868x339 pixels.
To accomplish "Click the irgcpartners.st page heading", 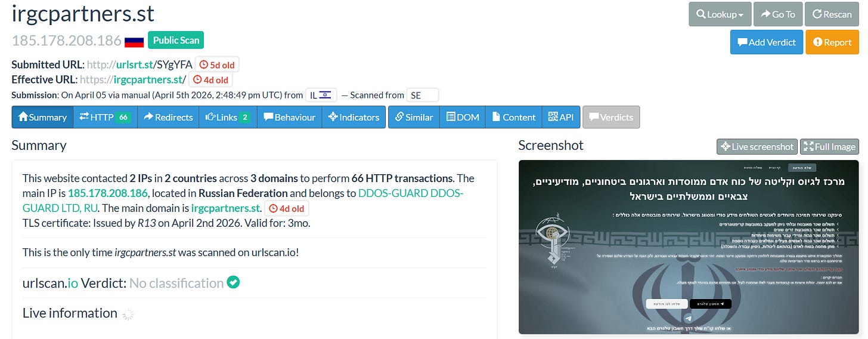I will coord(83,13).
